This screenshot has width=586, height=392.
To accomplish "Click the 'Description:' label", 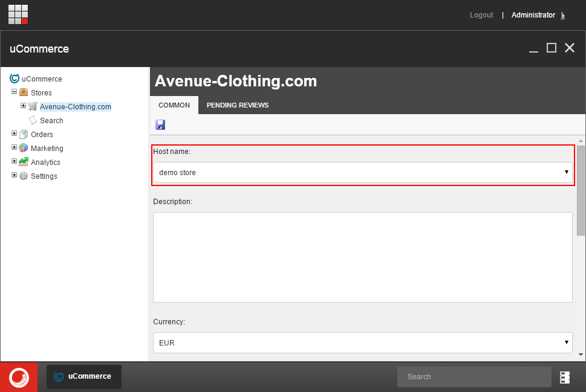I will tap(173, 202).
